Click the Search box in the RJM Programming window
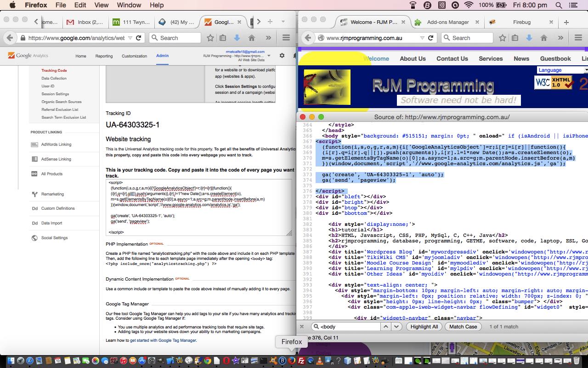This screenshot has height=368, width=588. (468, 38)
